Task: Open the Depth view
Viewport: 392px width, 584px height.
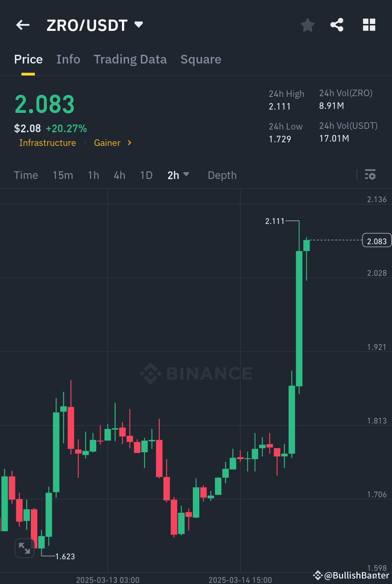Action: point(222,175)
